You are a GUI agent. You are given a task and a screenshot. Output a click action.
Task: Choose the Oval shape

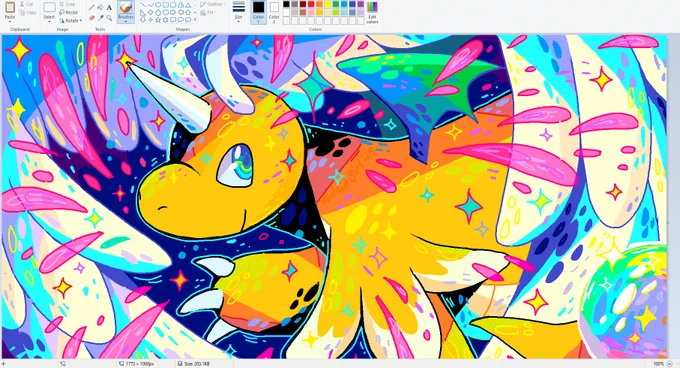pyautogui.click(x=158, y=5)
